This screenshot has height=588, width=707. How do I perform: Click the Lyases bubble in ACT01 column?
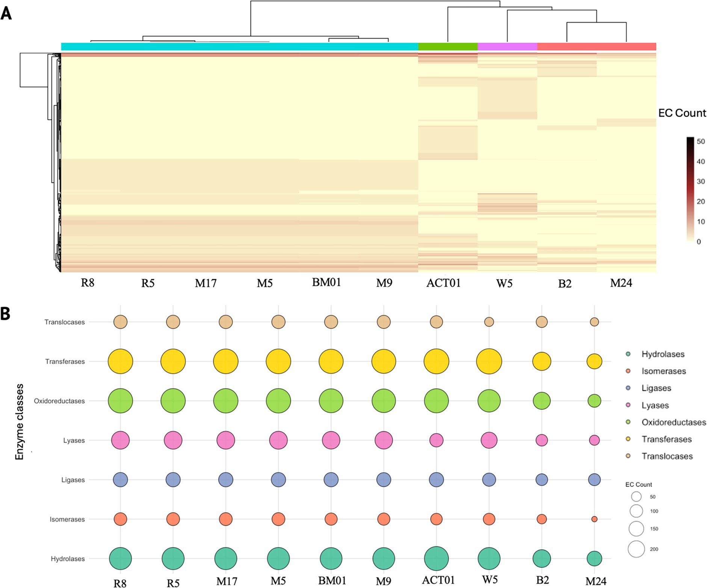(x=436, y=440)
